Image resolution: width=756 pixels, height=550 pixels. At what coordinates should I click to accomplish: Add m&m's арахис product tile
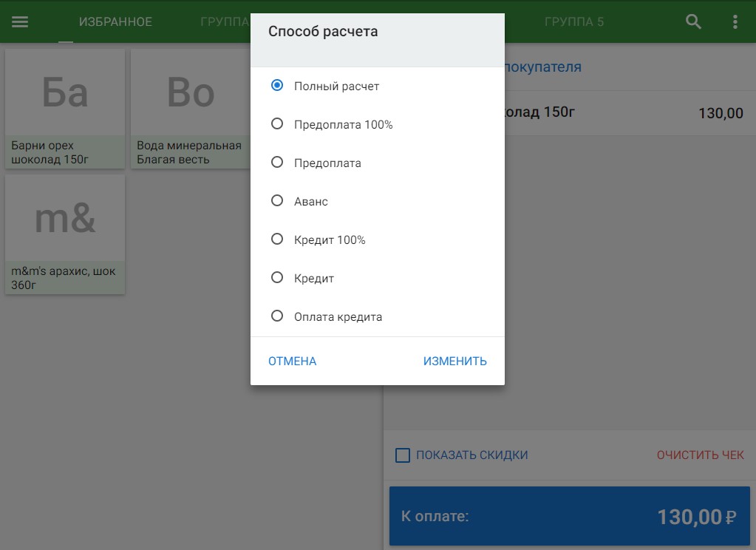(65, 234)
